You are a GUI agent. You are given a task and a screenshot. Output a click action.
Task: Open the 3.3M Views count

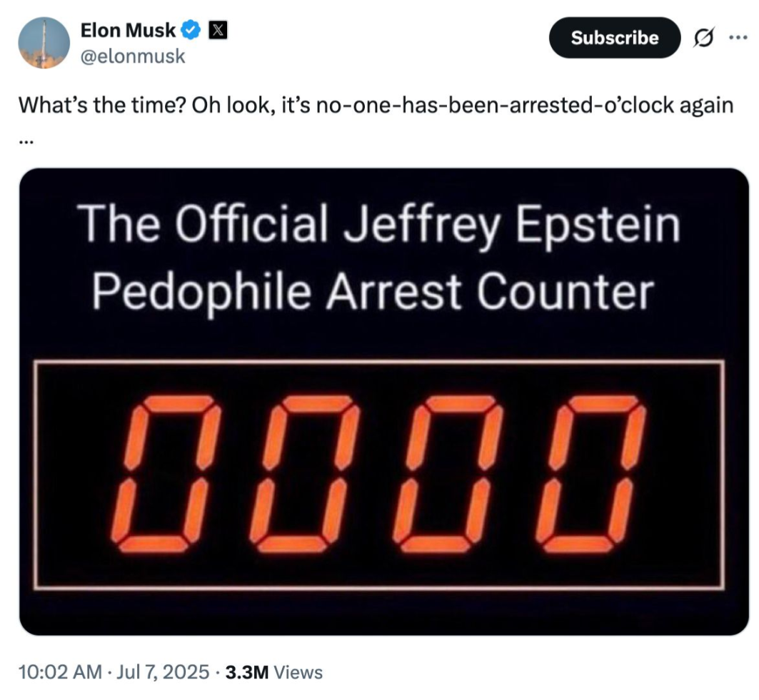(273, 672)
